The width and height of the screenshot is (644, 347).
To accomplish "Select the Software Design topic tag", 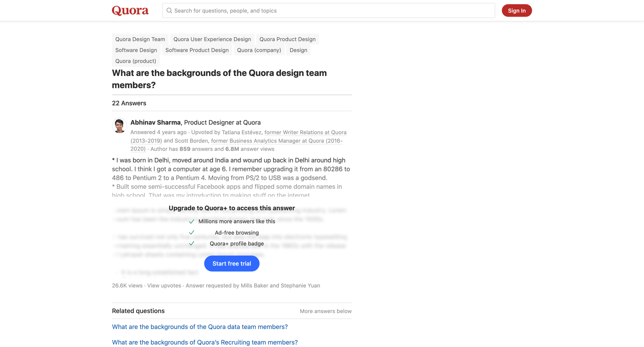I will point(136,50).
